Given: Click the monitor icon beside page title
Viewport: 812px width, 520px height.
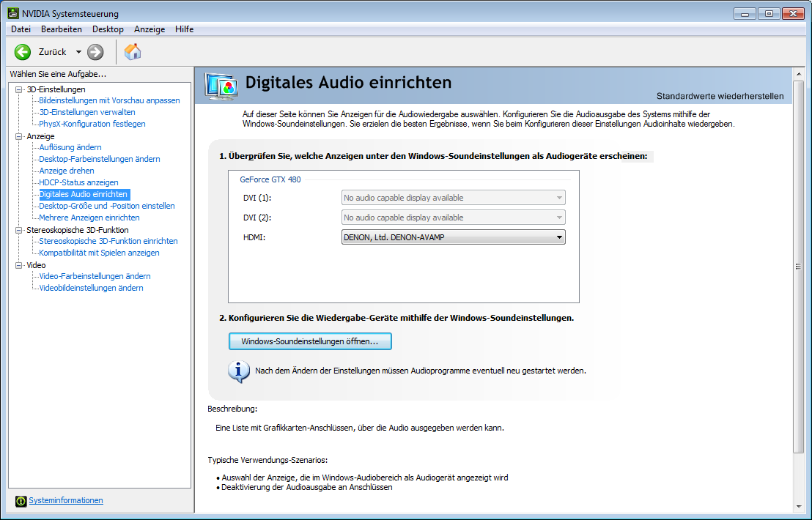Looking at the screenshot, I should tap(221, 86).
